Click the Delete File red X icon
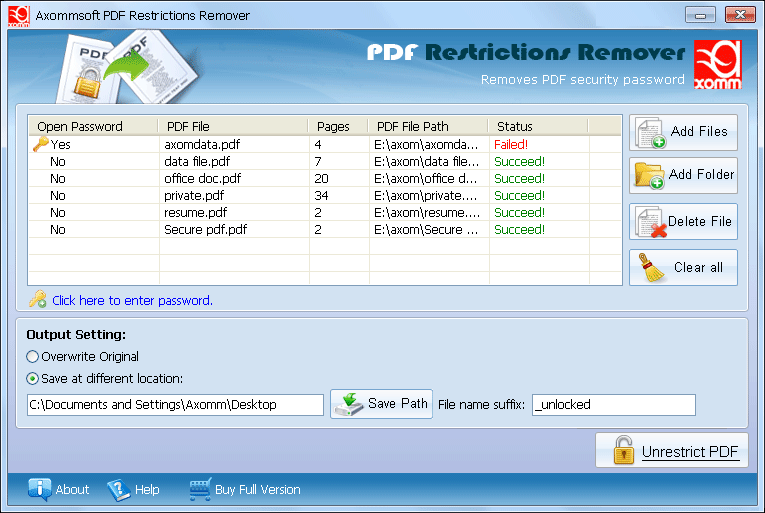This screenshot has width=765, height=513. coord(659,230)
